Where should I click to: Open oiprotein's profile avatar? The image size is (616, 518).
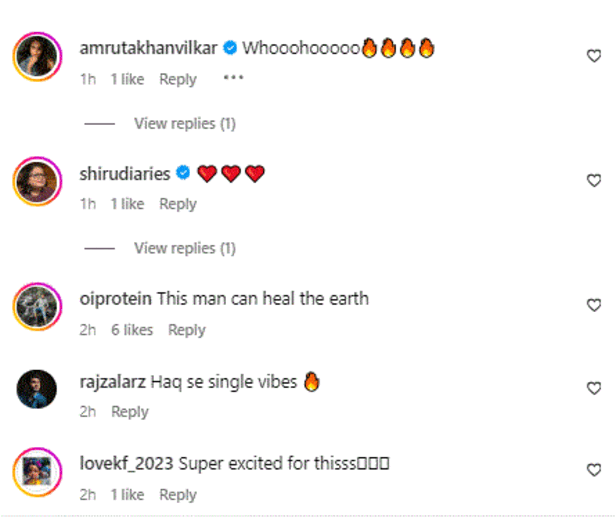36,306
